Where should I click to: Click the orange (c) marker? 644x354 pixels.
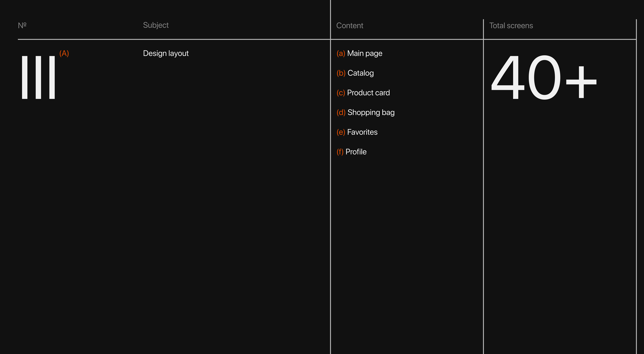pyautogui.click(x=341, y=93)
